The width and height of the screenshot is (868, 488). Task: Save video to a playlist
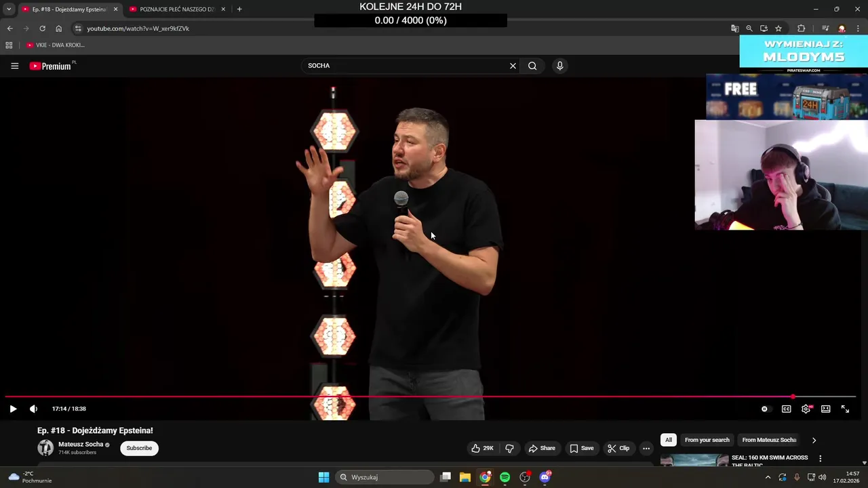coord(582,448)
